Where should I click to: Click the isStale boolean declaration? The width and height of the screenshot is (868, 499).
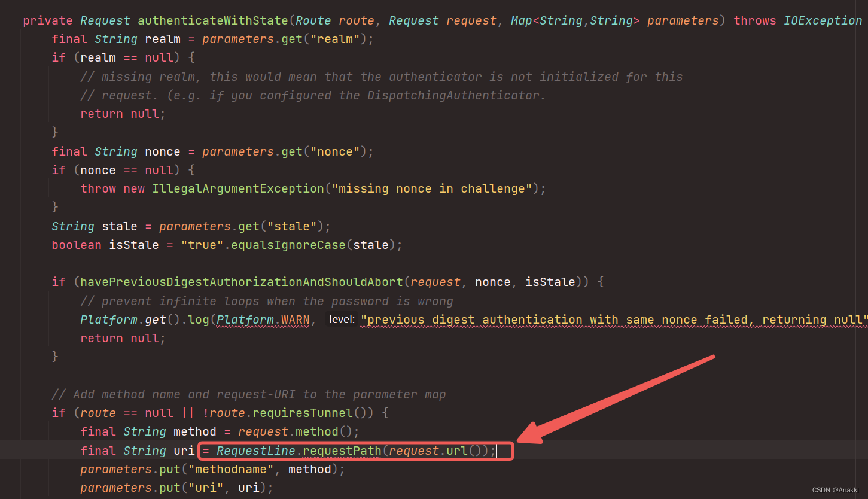pos(133,244)
